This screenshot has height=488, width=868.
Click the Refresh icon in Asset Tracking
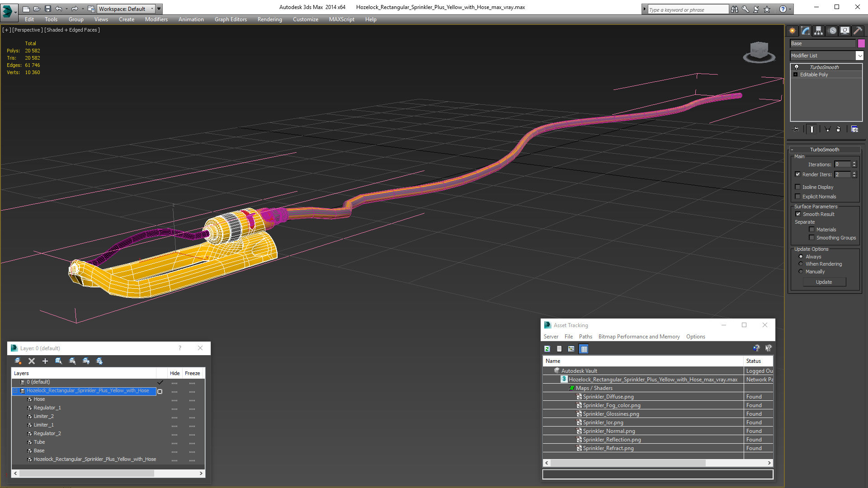[x=547, y=349]
